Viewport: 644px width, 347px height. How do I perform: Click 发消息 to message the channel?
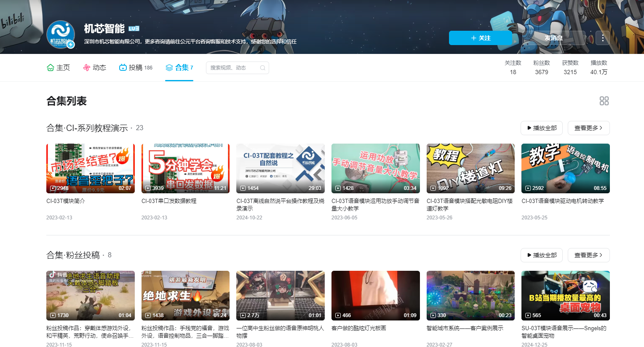[554, 37]
